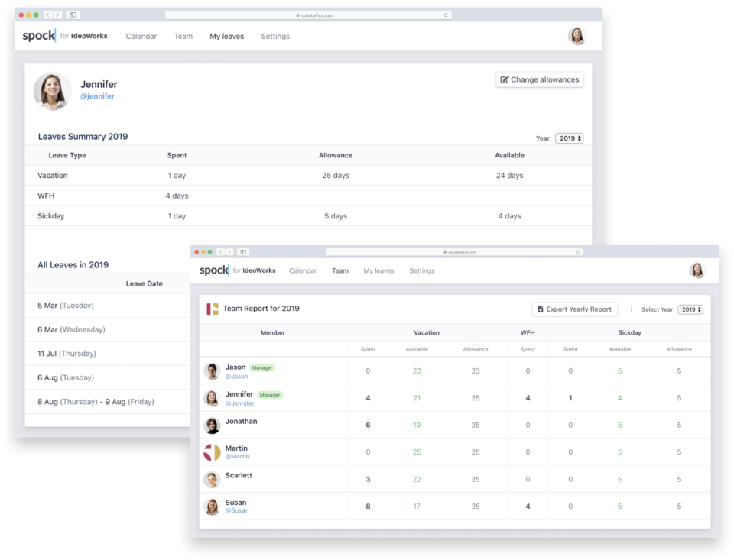Screen dimensions: 734x560
Task: Click Jason's avatar in the team list
Action: tap(212, 371)
